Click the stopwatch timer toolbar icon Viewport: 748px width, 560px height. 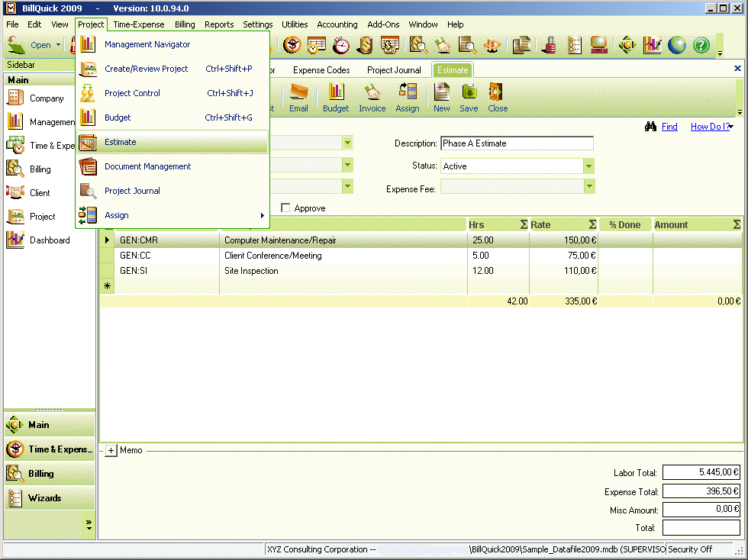(x=341, y=45)
